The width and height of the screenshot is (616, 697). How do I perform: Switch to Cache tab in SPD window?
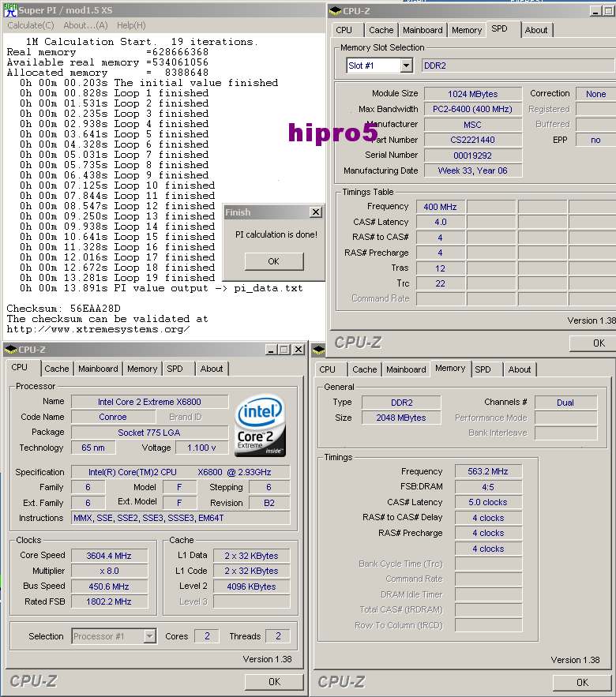381,30
